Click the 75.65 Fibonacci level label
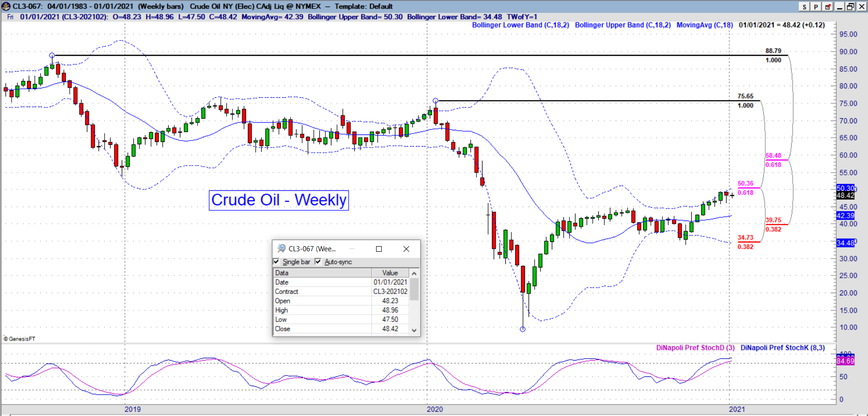The image size is (868, 416). coord(745,96)
